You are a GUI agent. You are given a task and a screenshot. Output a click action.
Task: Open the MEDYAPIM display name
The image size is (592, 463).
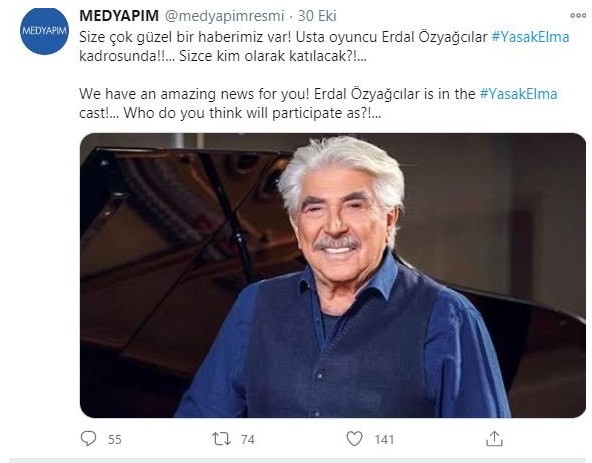tap(119, 16)
